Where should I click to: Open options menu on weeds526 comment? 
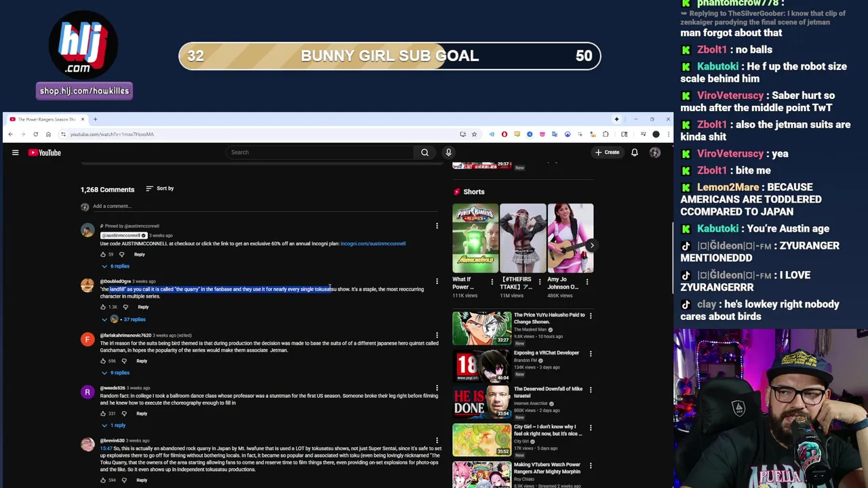click(437, 388)
